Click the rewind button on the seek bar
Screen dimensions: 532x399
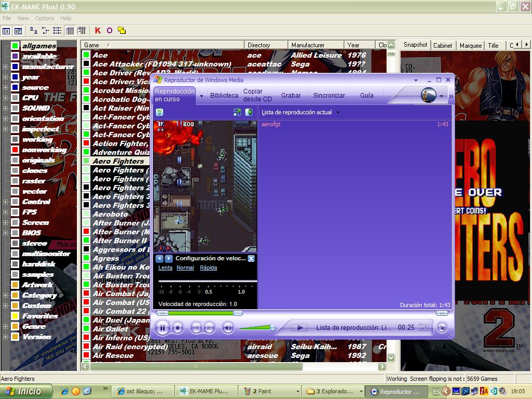coord(162,313)
